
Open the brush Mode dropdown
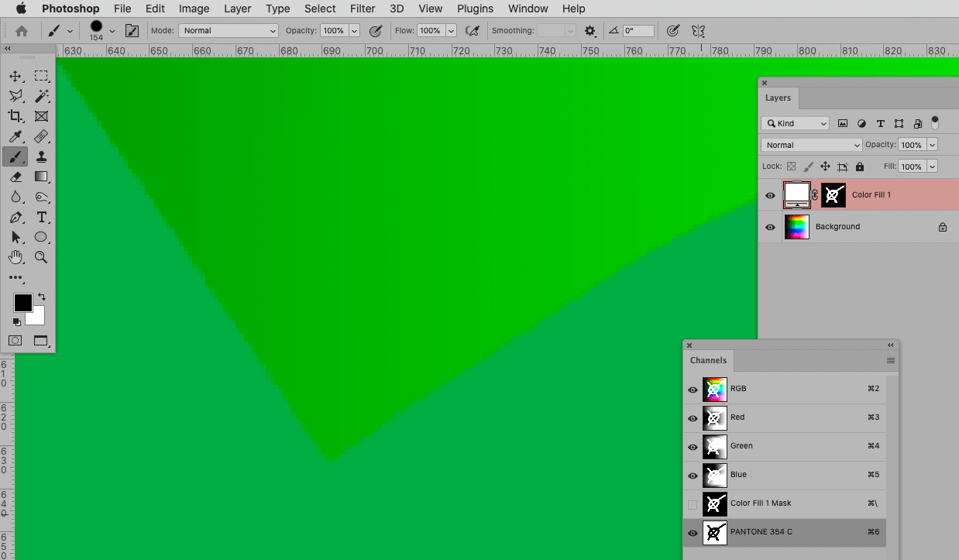[x=228, y=30]
